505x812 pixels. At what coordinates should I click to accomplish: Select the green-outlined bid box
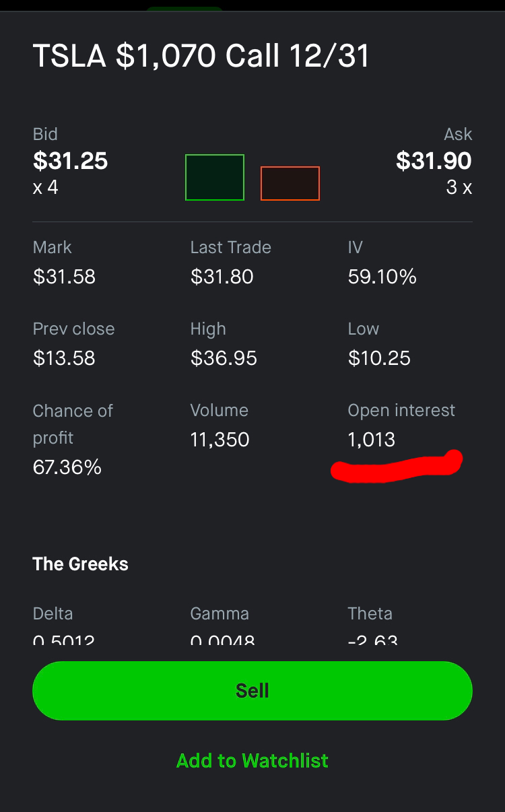215,177
